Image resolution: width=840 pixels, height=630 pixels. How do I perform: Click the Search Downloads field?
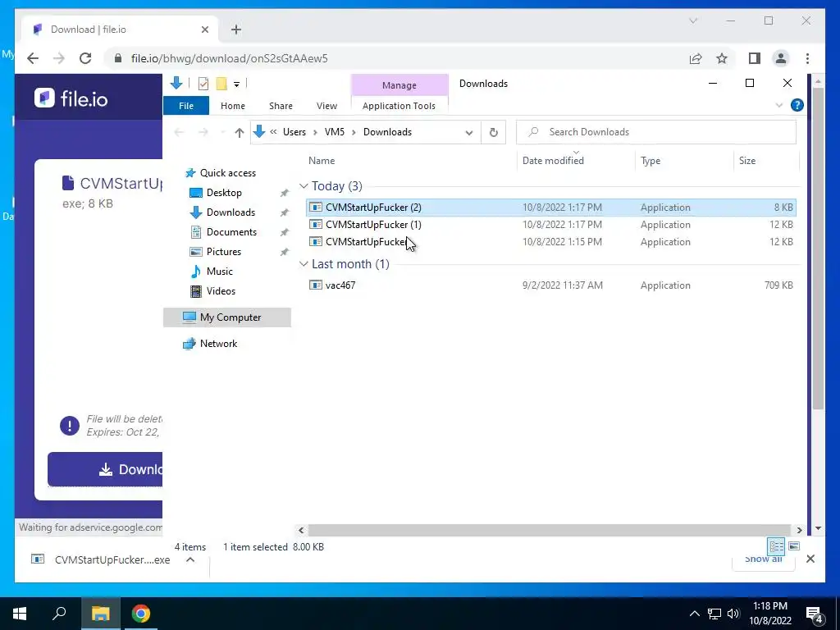pos(655,132)
